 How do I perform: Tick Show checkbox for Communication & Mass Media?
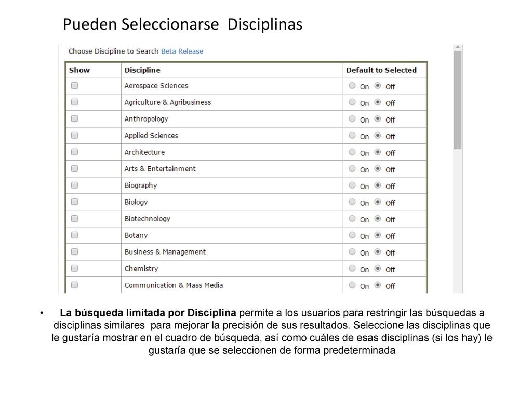coord(75,285)
